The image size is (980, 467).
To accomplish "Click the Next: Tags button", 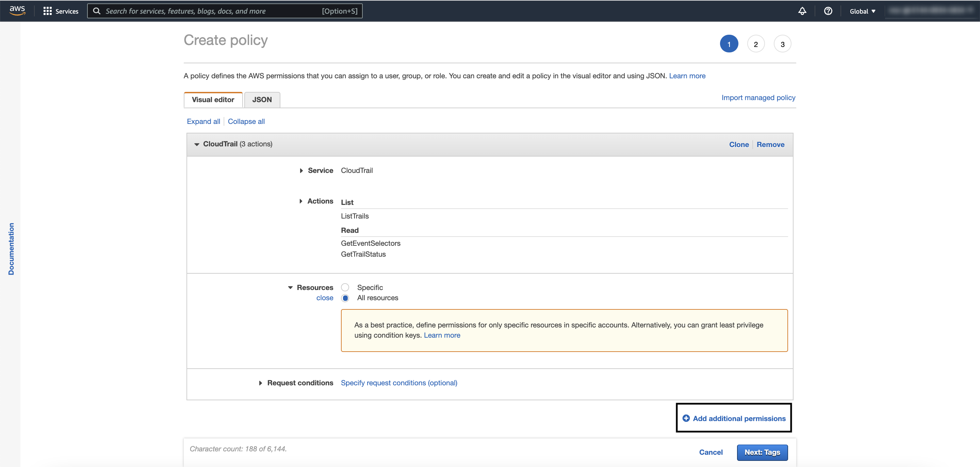I will coord(762,452).
